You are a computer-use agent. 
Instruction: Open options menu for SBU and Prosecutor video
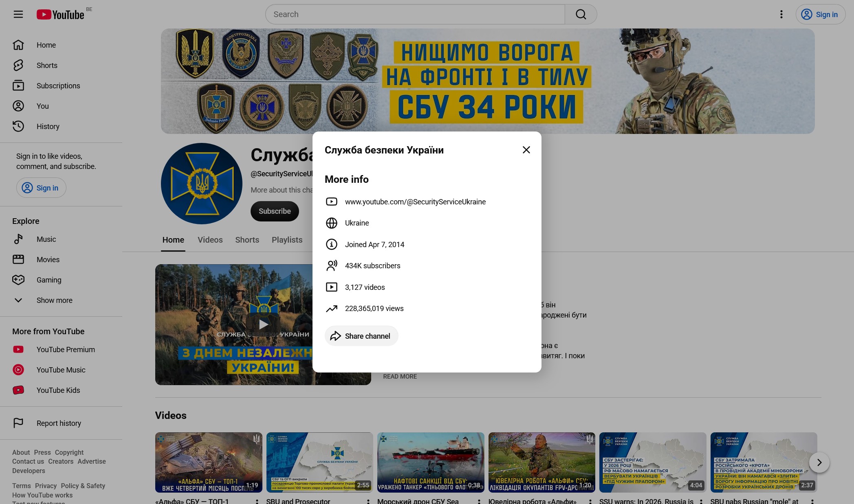tap(368, 502)
